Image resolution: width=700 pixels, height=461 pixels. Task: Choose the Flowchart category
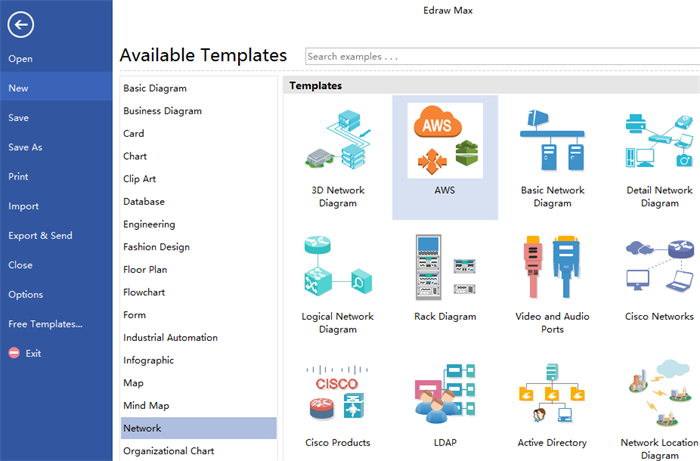(x=144, y=292)
